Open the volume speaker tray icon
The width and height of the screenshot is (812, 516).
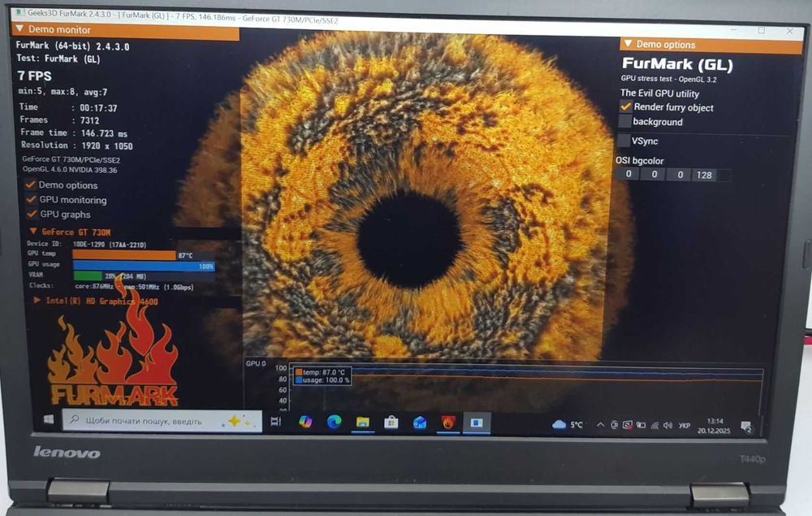coord(668,425)
